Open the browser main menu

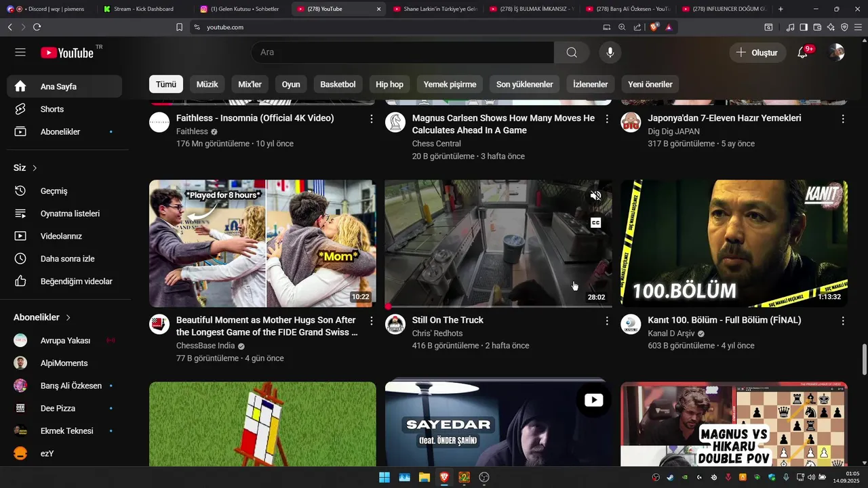point(858,27)
